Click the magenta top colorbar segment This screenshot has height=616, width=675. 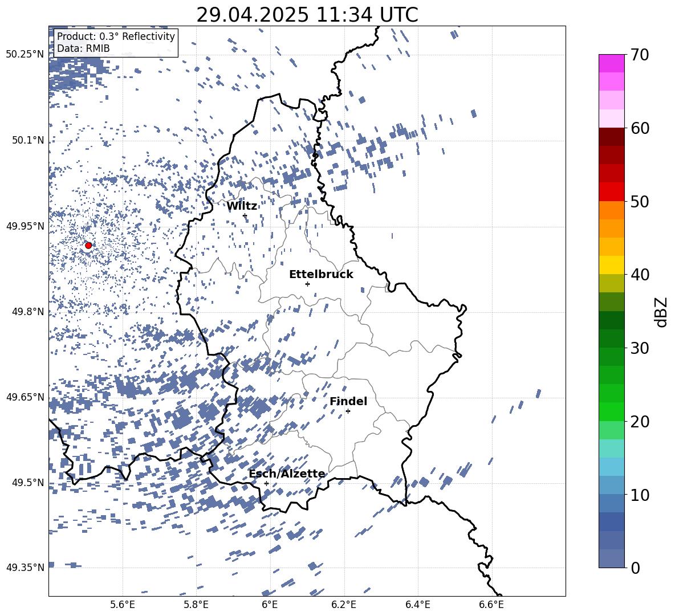611,63
